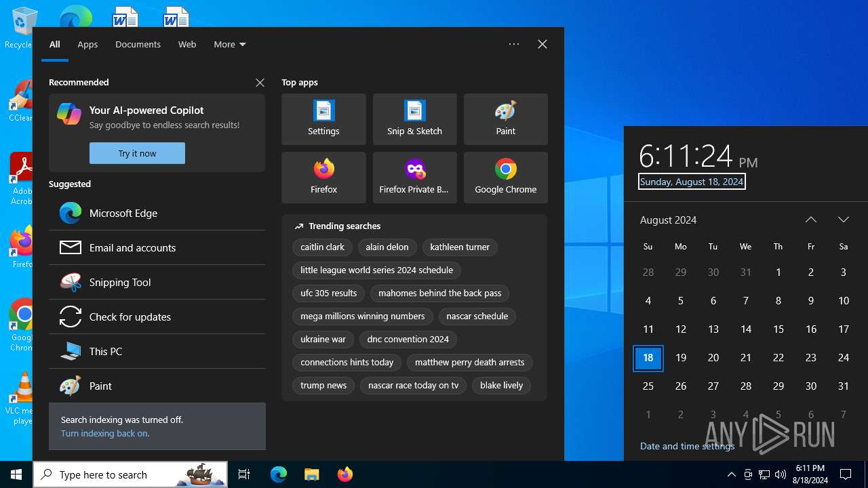Click Turn indexing back on link
The image size is (868, 488).
pyautogui.click(x=105, y=433)
